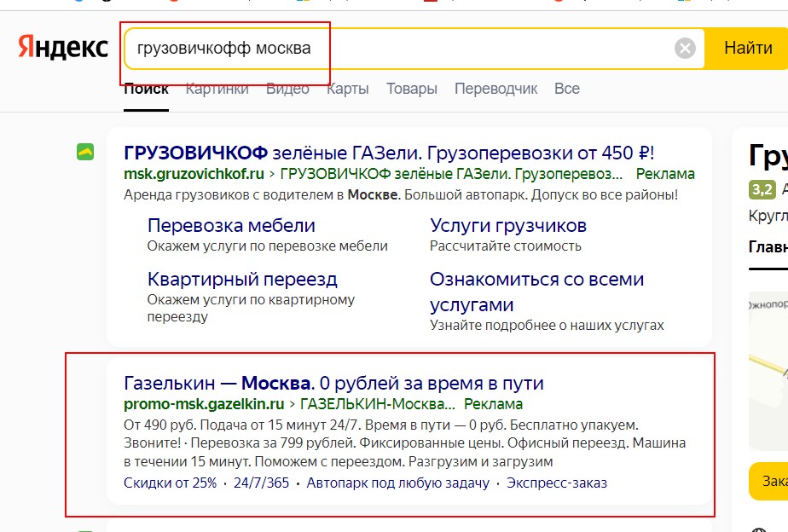Open the Перевозка мебели sitelink
This screenshot has height=532, width=788.
click(231, 226)
